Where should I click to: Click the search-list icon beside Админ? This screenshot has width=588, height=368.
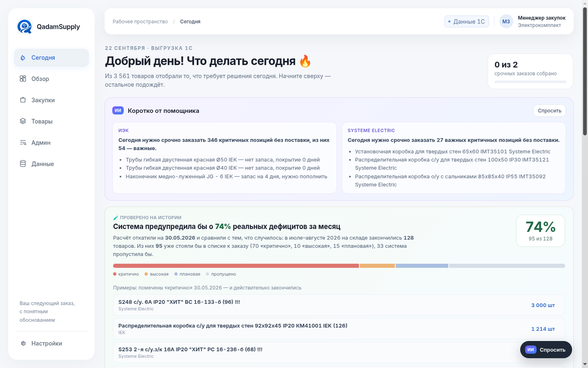pos(23,142)
